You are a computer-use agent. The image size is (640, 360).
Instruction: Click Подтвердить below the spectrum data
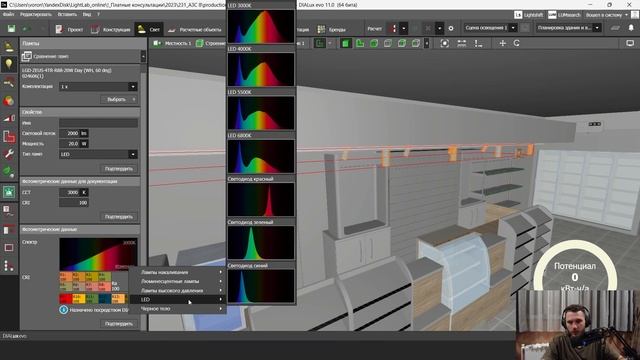click(x=119, y=324)
